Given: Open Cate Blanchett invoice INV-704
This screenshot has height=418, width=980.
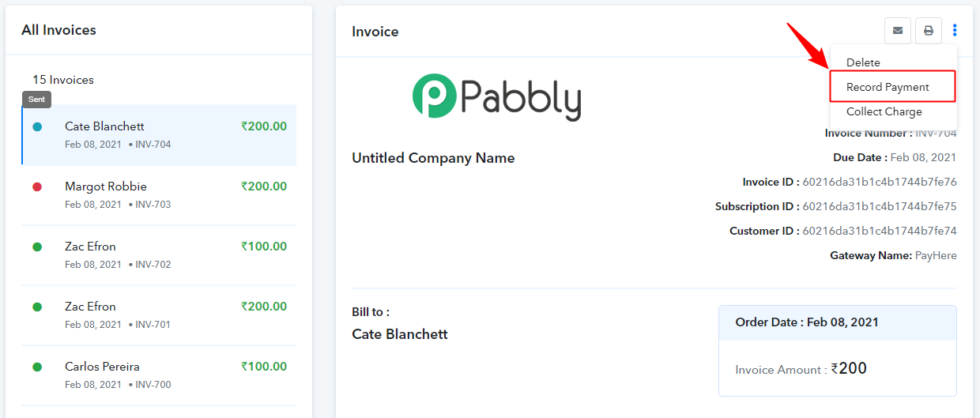Looking at the screenshot, I should click(159, 135).
